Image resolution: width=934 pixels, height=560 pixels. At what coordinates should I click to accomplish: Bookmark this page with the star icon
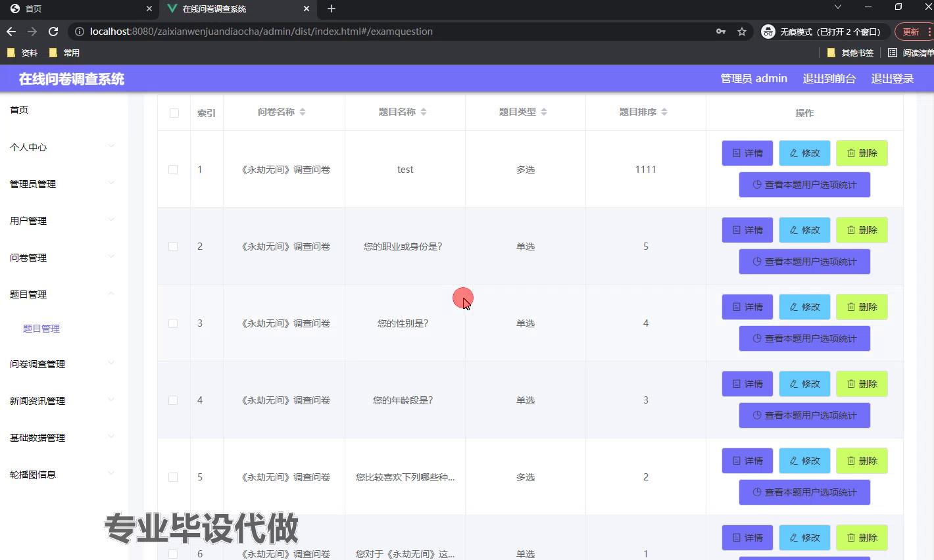742,32
